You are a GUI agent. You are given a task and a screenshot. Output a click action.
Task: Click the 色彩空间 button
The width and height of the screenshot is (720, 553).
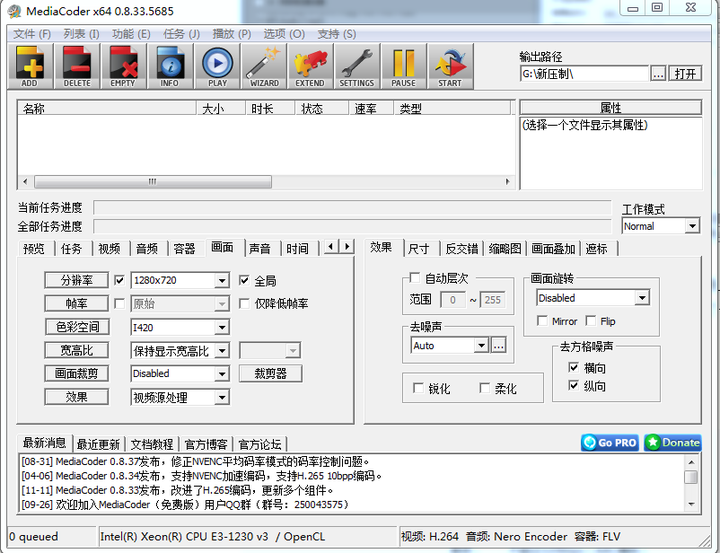point(77,327)
